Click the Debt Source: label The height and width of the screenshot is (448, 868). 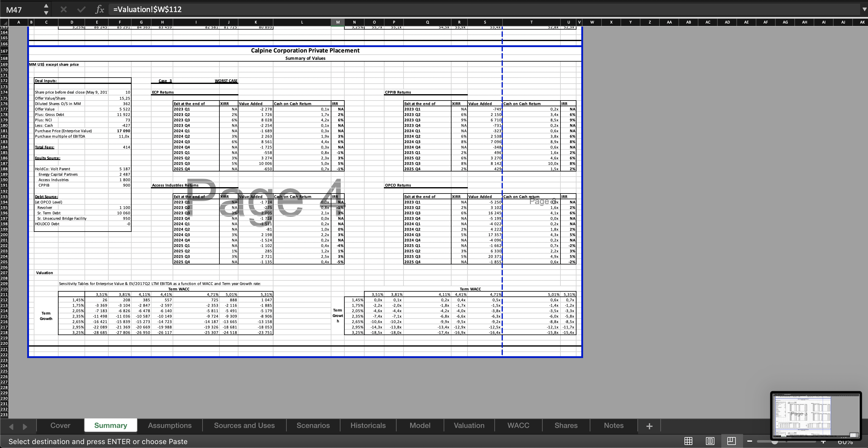tap(46, 197)
